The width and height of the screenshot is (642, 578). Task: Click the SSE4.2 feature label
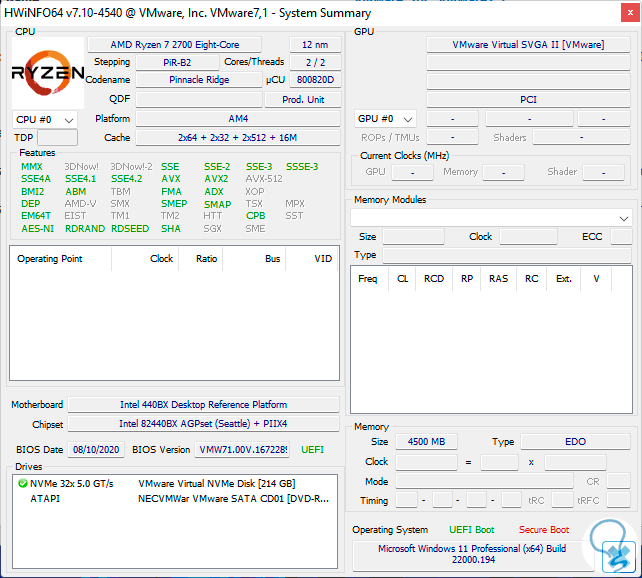(127, 179)
